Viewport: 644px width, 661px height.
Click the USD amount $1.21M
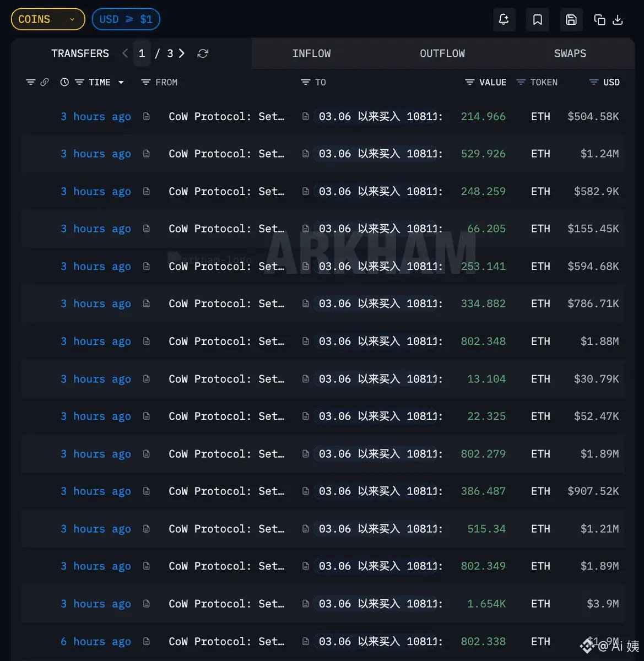pyautogui.click(x=599, y=529)
